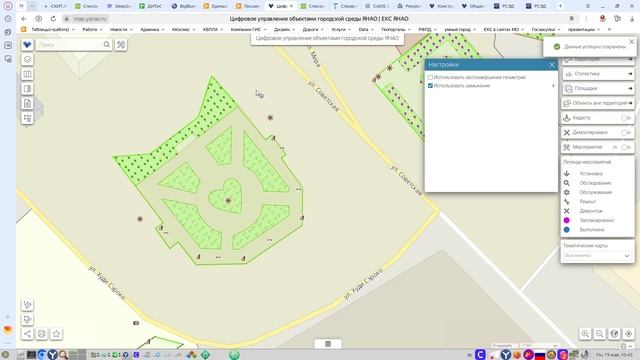Click the 'Установка' legend entry
The width and height of the screenshot is (640, 360).
tap(591, 174)
